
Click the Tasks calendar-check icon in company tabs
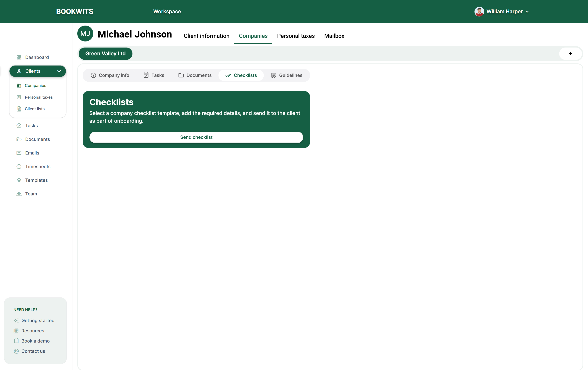146,75
